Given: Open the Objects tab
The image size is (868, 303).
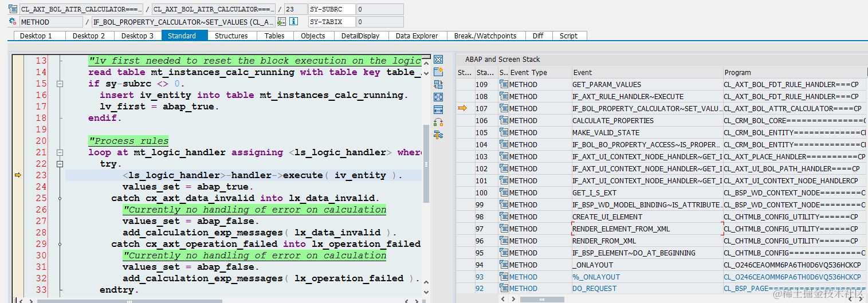Looking at the screenshot, I should coord(313,36).
